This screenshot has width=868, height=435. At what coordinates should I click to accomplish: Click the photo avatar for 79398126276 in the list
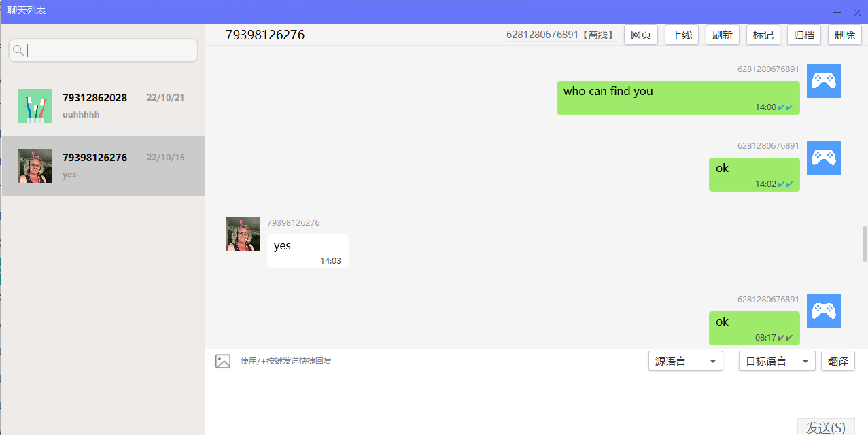(35, 166)
